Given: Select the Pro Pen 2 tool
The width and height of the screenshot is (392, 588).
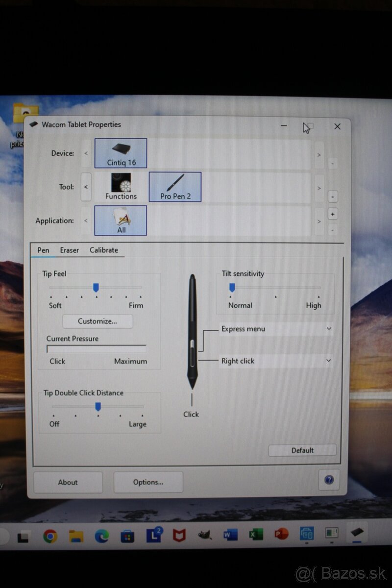Looking at the screenshot, I should [174, 186].
